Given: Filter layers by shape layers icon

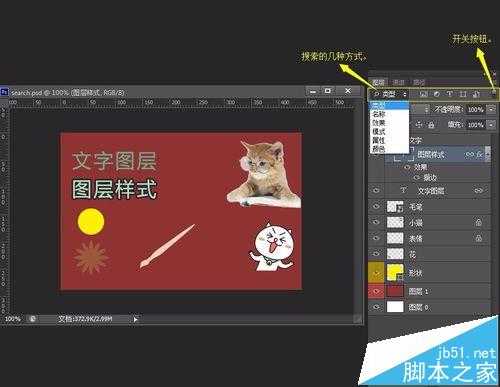Looking at the screenshot, I should pyautogui.click(x=463, y=94).
